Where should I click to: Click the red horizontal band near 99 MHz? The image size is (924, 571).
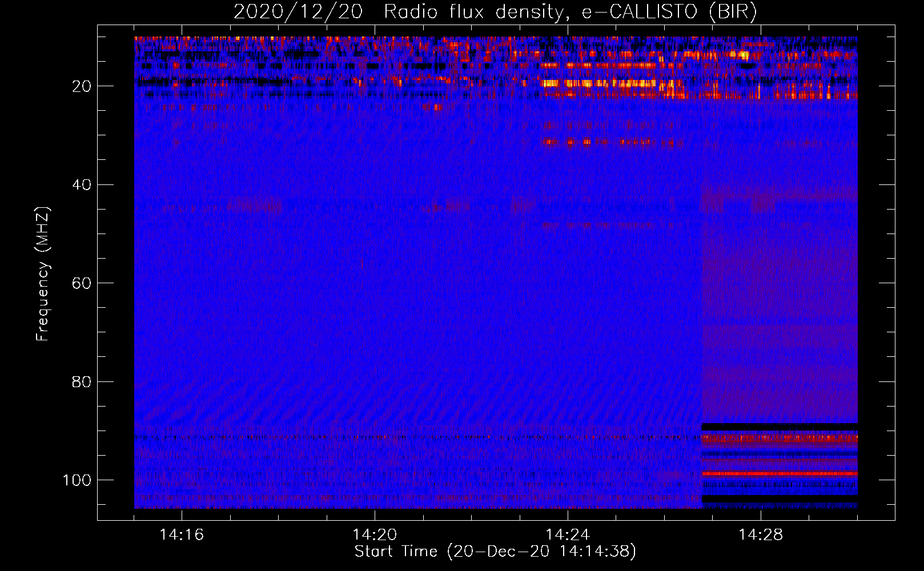pos(780,473)
